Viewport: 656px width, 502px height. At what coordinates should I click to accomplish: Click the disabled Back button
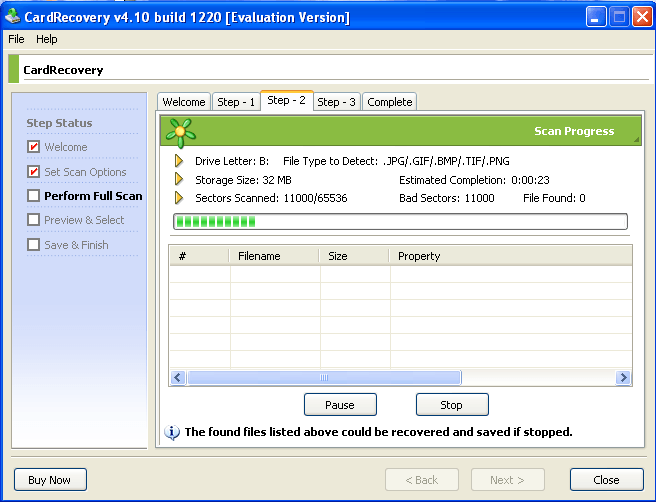(422, 479)
